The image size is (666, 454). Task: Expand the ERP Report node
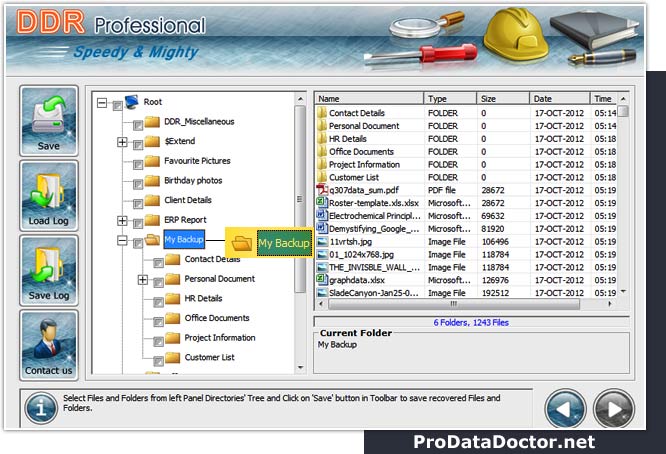click(x=122, y=220)
